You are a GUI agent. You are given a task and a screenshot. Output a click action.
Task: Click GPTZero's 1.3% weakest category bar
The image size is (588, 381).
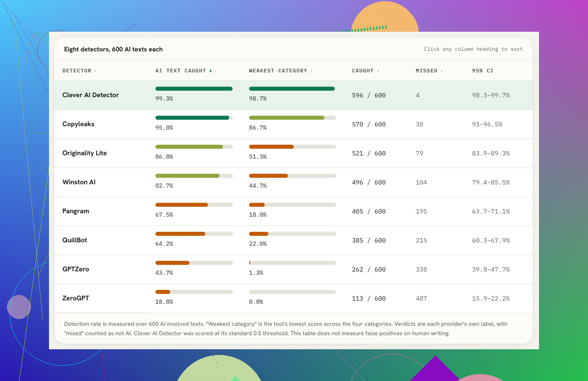[x=292, y=263]
